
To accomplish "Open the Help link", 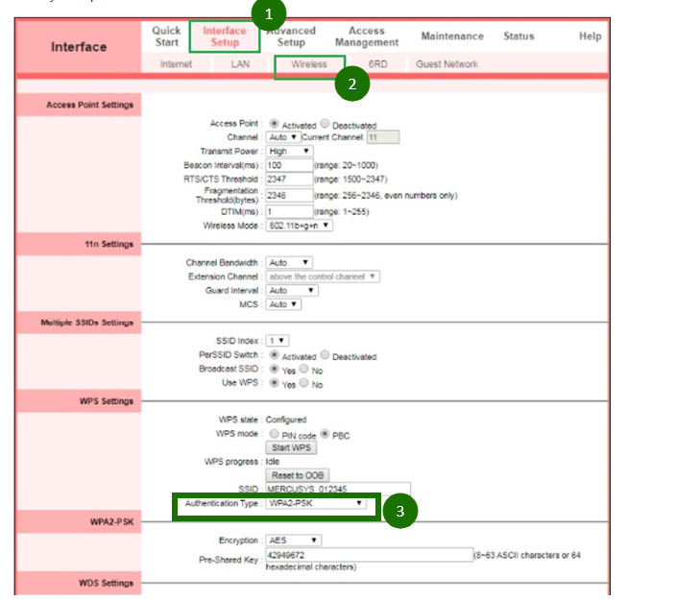I will point(590,36).
